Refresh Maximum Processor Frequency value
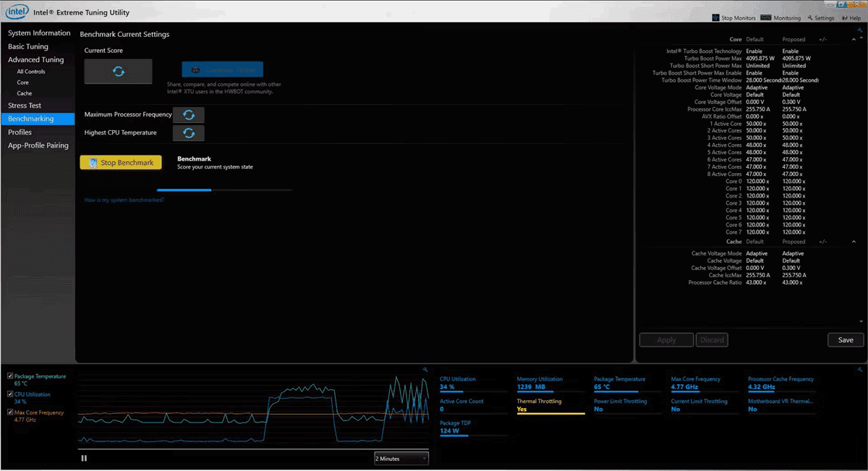This screenshot has height=471, width=868. point(189,115)
